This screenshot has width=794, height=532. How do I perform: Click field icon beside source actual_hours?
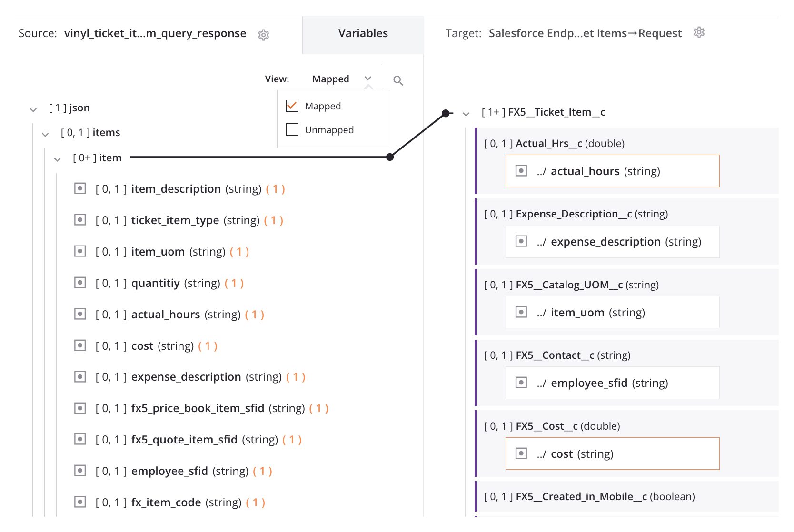(x=80, y=315)
